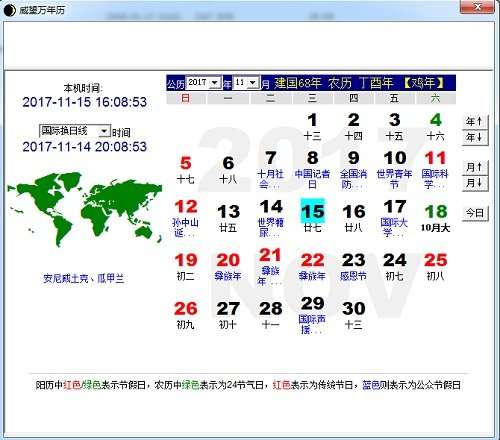Click the green world map image
The width and height of the screenshot is (500, 440).
pos(85,208)
